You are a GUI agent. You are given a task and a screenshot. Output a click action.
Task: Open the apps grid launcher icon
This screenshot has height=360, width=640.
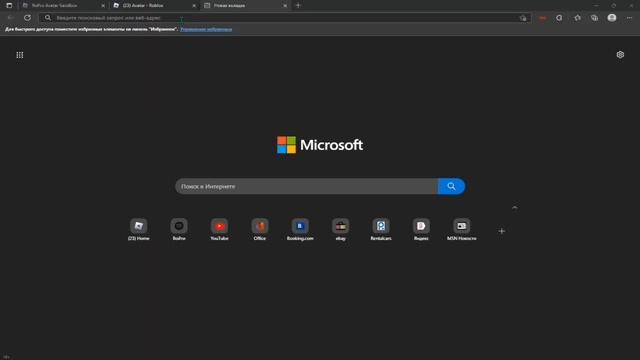20,55
